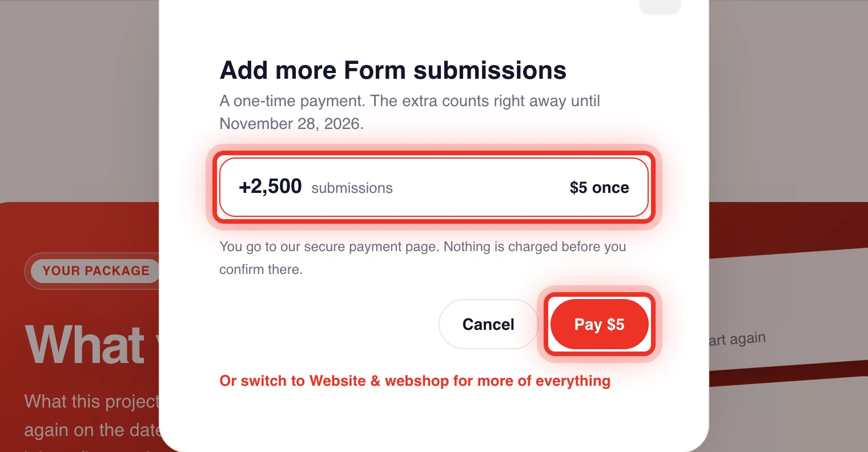Click the large What heading behind dialog
868x452 pixels.
(85, 344)
